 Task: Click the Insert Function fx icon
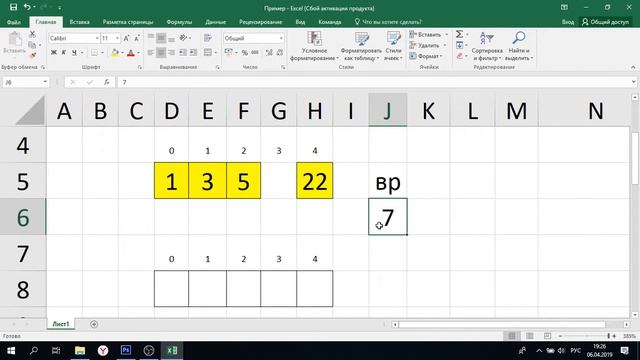click(107, 82)
